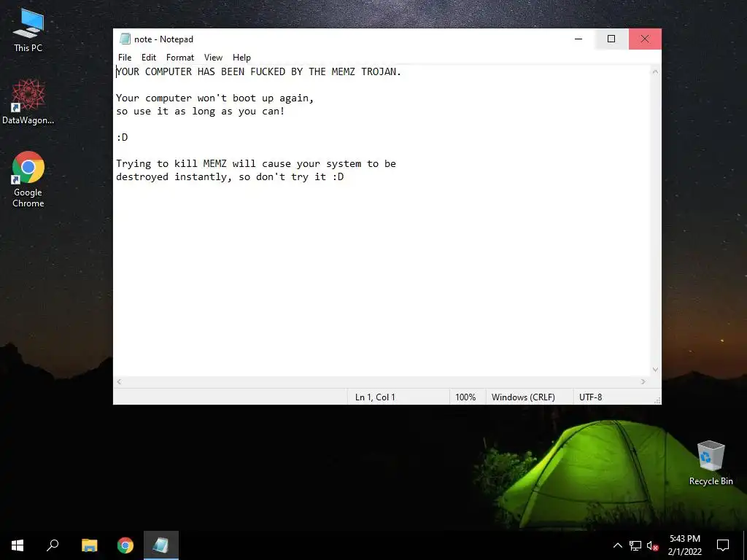Click the ':D' line in the note
The image size is (747, 560).
122,138
